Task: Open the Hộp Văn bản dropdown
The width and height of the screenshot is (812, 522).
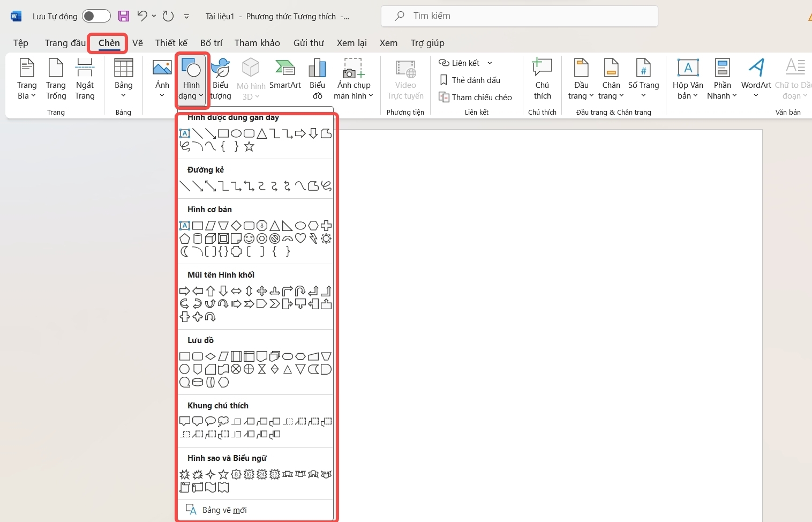Action: pos(688,80)
